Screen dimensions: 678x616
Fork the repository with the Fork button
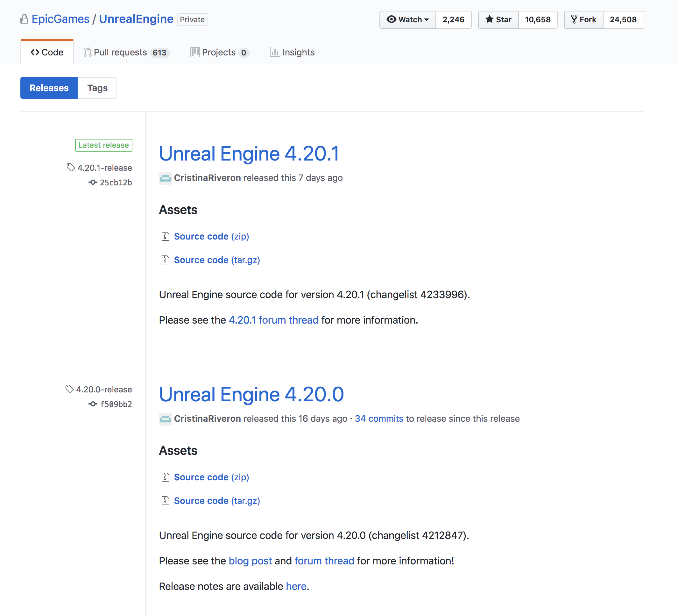pos(583,19)
